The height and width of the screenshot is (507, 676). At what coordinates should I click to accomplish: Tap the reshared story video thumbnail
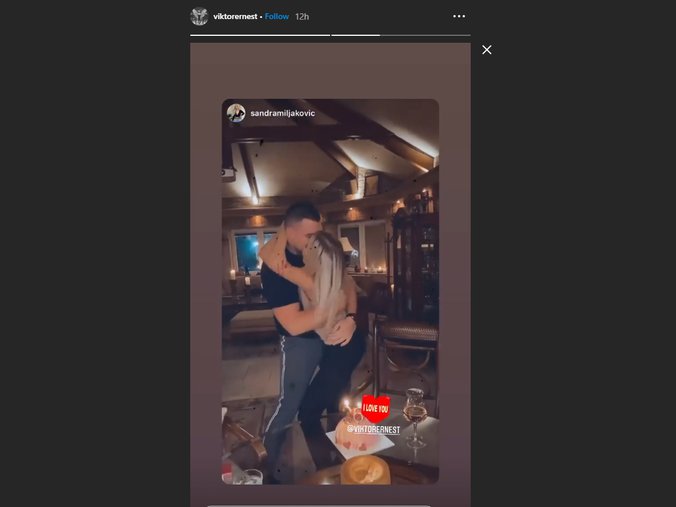330,291
